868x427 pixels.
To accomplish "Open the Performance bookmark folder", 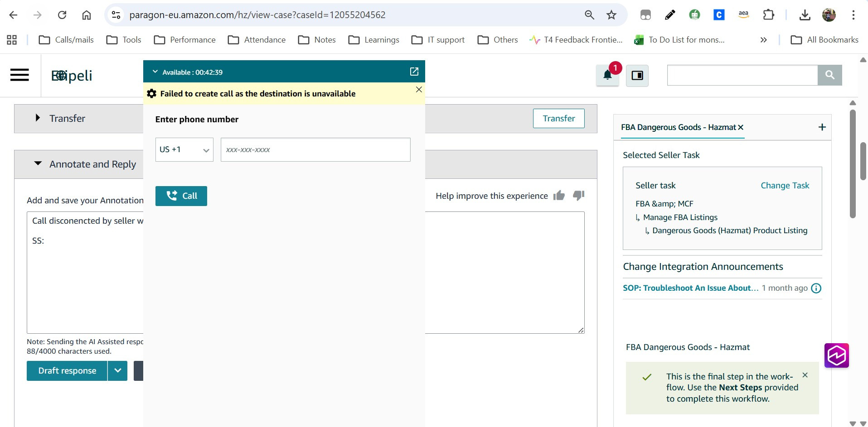I will click(x=184, y=40).
